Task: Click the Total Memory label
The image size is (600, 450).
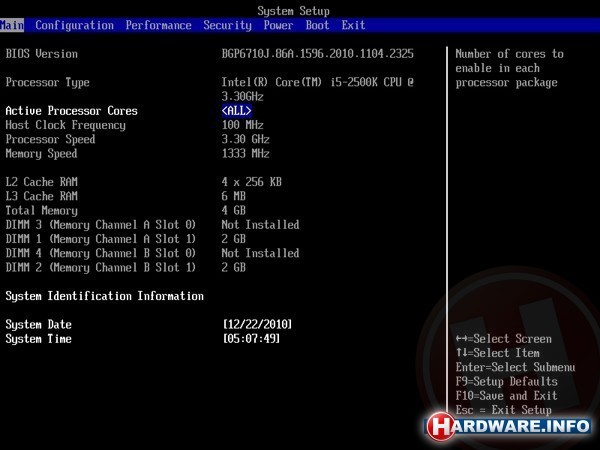Action: (41, 211)
